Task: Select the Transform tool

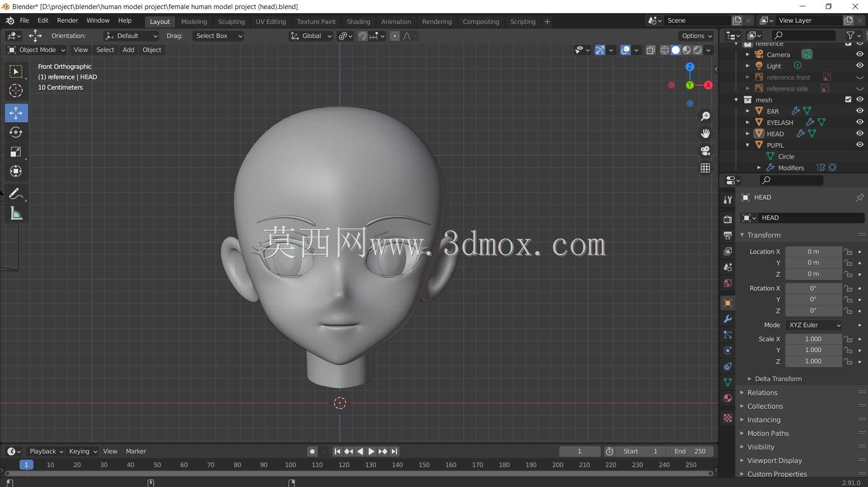Action: (x=16, y=171)
